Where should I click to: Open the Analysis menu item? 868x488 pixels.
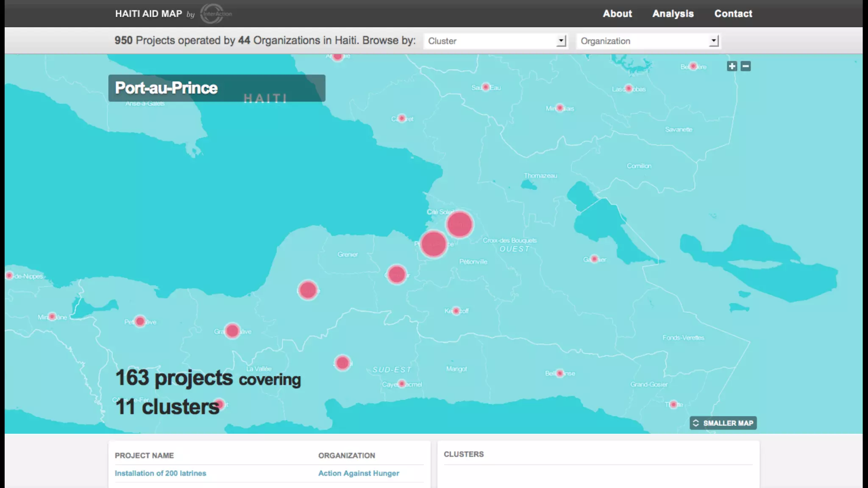673,14
